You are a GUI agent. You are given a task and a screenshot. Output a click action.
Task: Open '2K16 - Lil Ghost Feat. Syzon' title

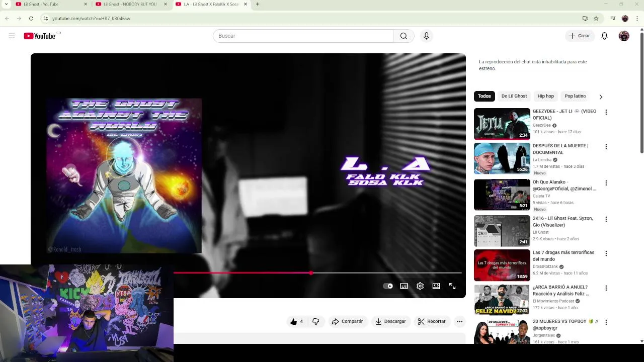coord(563,222)
